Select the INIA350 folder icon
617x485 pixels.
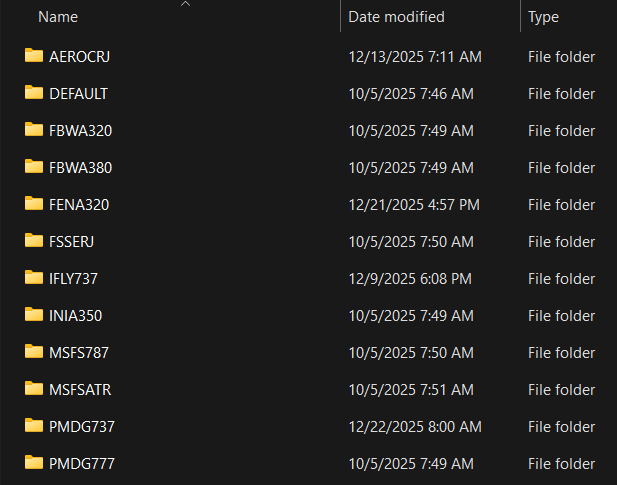tap(34, 315)
